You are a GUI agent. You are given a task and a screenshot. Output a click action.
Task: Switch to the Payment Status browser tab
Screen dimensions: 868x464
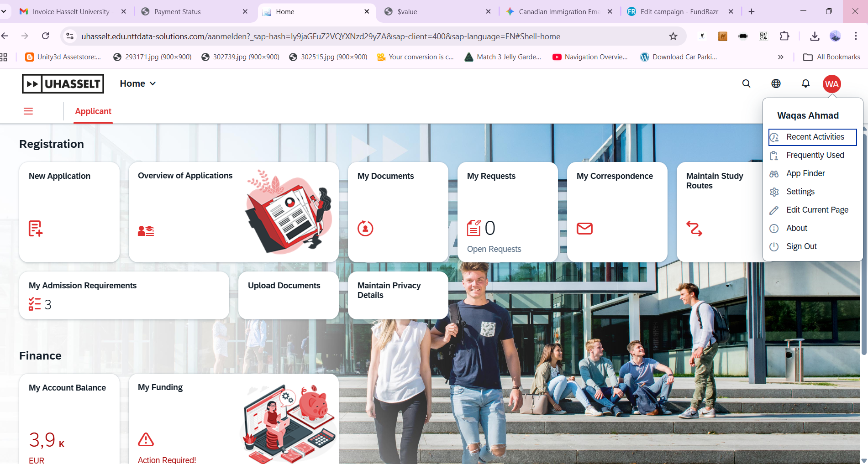tap(195, 11)
